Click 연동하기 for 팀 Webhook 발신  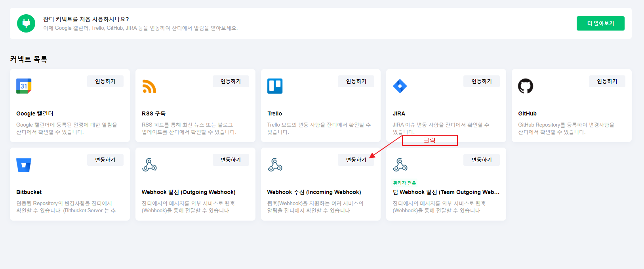482,160
